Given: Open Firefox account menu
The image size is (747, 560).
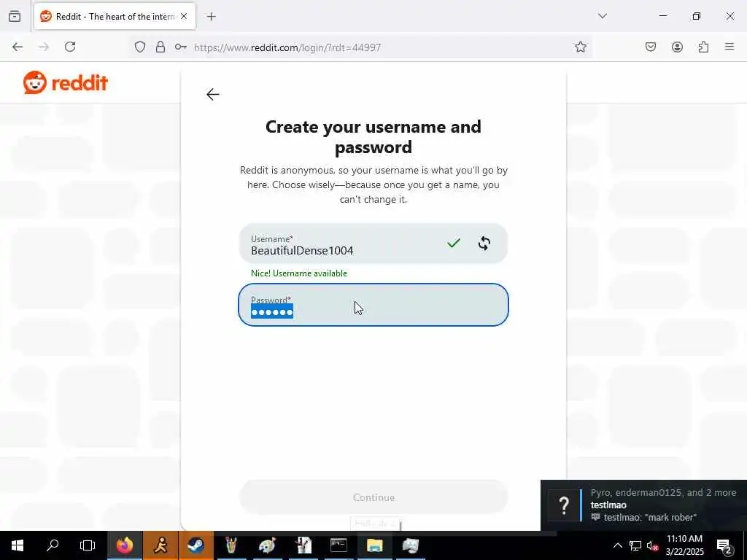Looking at the screenshot, I should 677,47.
